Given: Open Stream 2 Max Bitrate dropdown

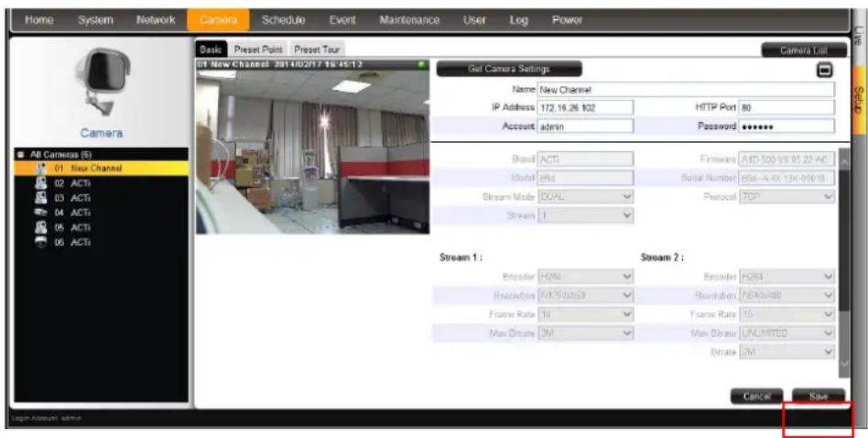Looking at the screenshot, I should 787,334.
